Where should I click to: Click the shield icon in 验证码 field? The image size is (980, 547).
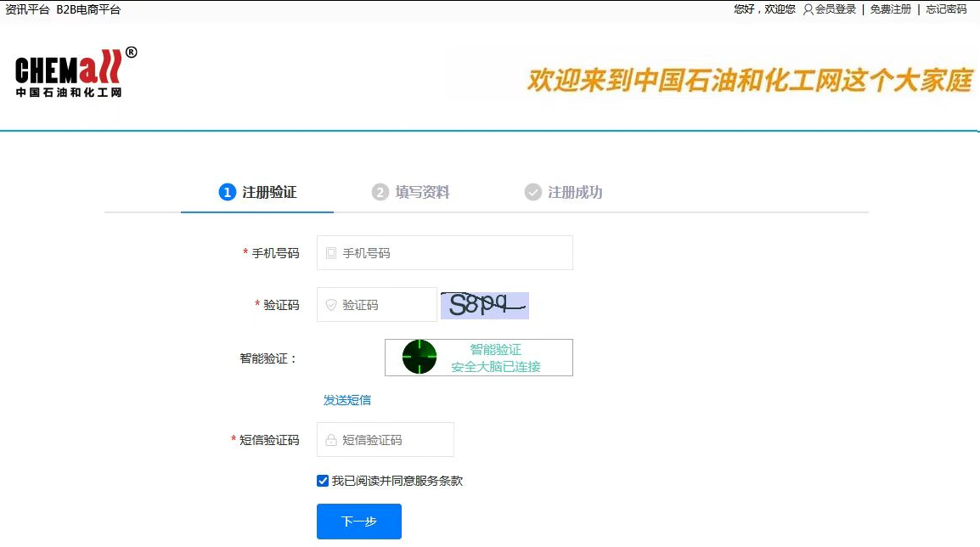331,305
